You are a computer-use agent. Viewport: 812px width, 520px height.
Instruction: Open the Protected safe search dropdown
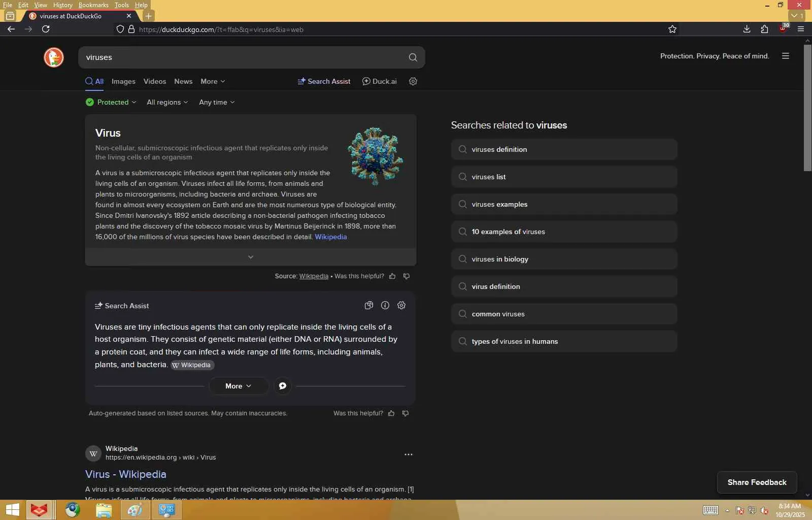(x=111, y=102)
